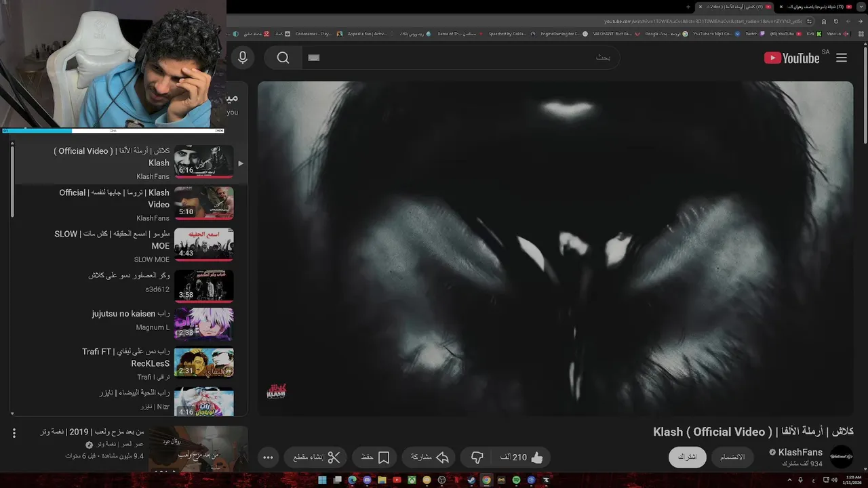Click the 'SLOW MOE' channel name text
Screen dimensions: 868x488
coord(152,260)
